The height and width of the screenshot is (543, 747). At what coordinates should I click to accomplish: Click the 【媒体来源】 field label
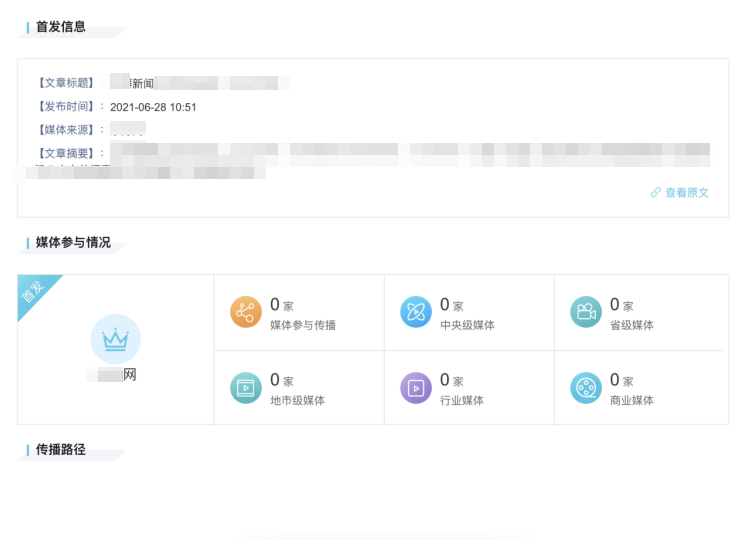pos(65,130)
